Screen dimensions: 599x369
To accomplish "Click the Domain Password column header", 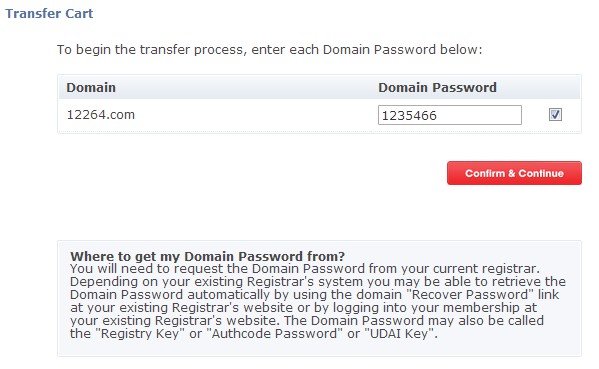I will [x=437, y=87].
